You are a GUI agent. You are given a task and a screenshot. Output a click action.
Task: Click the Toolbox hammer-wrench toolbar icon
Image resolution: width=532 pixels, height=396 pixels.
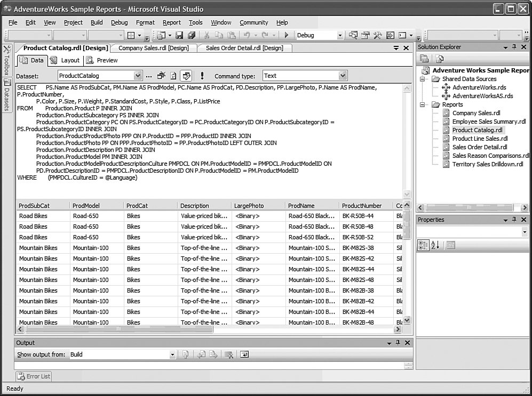pos(378,35)
